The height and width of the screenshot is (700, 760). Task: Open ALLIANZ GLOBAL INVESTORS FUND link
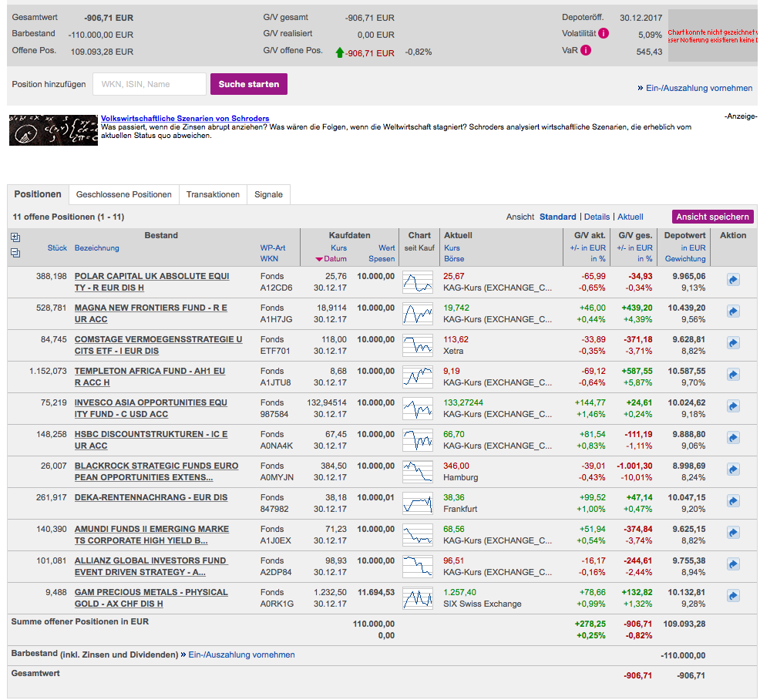click(x=151, y=566)
